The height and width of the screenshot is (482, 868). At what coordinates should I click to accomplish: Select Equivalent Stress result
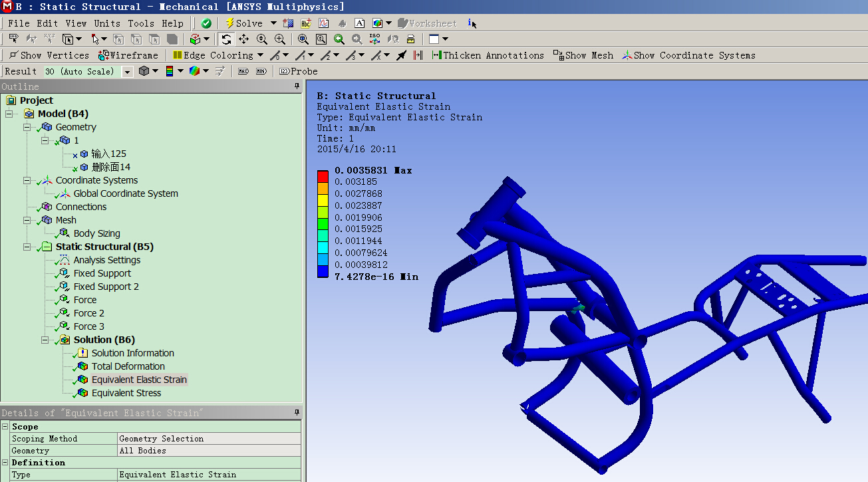(126, 393)
